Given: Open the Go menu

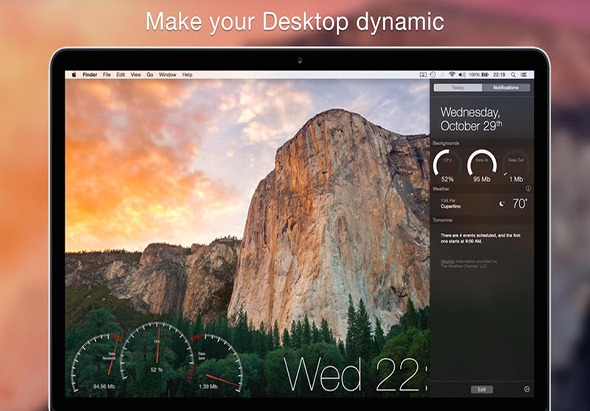Looking at the screenshot, I should 150,75.
